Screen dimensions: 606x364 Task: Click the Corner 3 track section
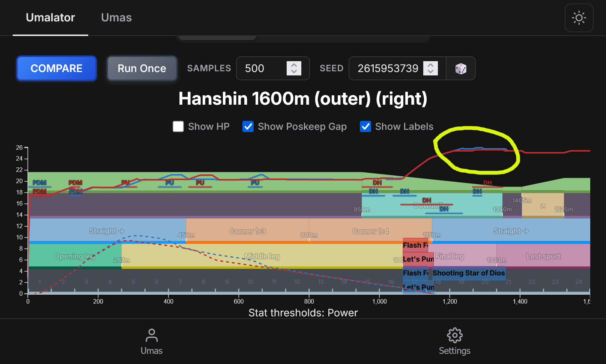point(247,231)
